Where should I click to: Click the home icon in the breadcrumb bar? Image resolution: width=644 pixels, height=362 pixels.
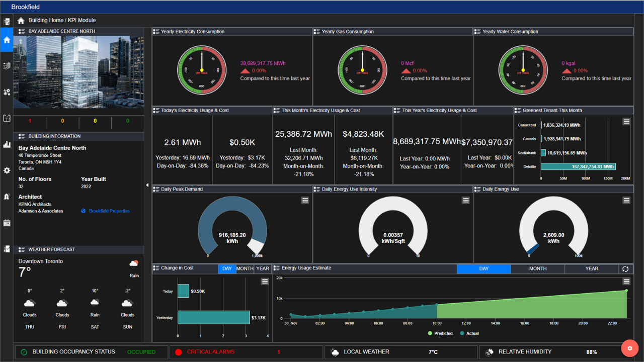(x=21, y=21)
